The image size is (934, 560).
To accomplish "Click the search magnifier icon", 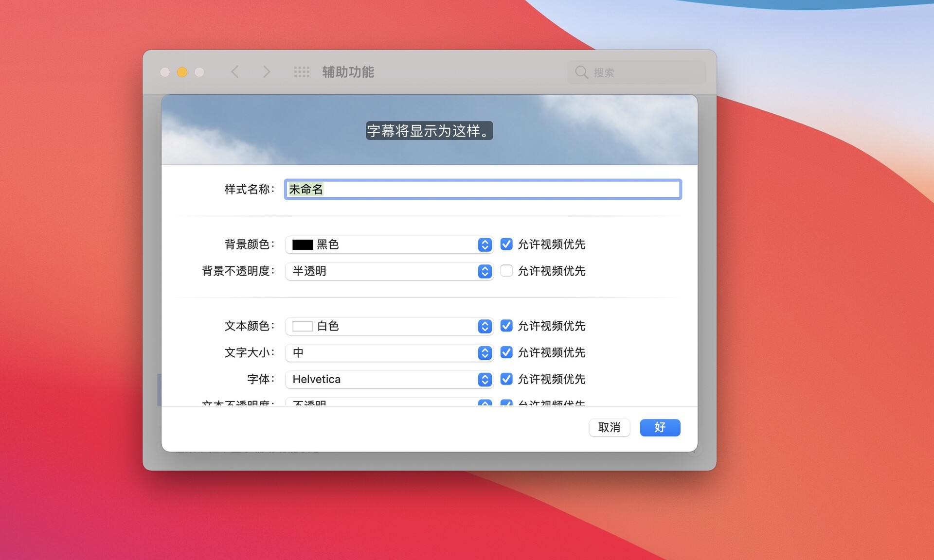I will click(x=582, y=72).
